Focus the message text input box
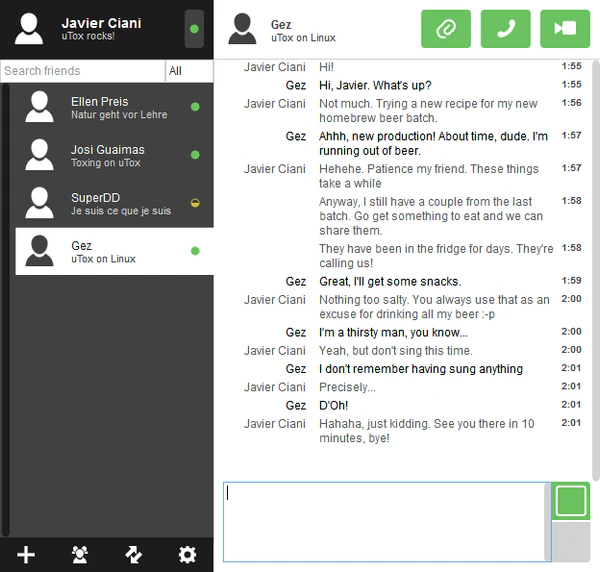This screenshot has height=572, width=600. click(385, 521)
